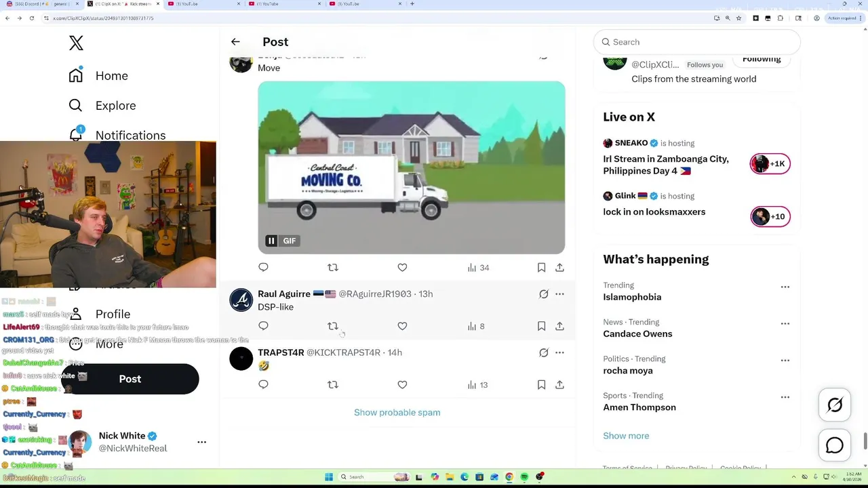Open Raul Aguirre's display name link
The image size is (868, 488).
284,294
